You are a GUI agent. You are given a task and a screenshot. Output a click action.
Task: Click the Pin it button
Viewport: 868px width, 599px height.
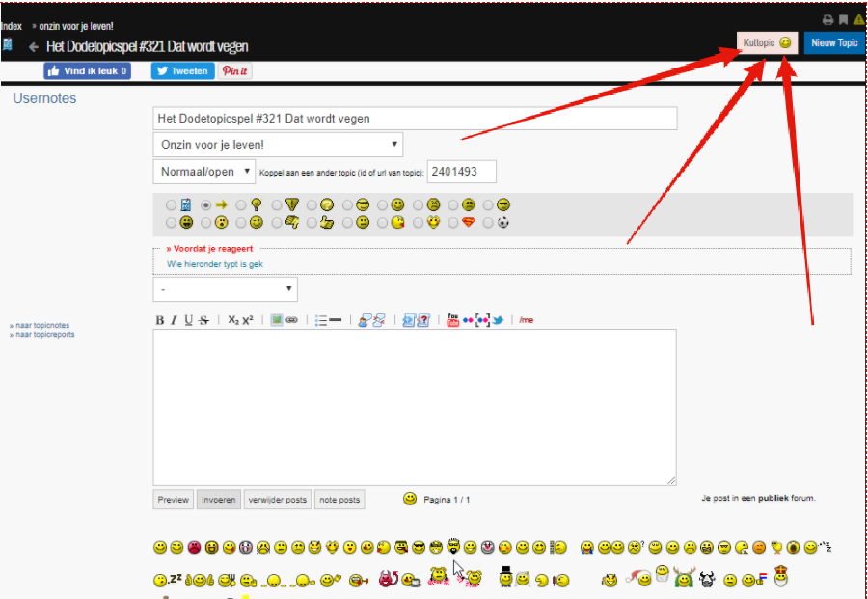(x=234, y=70)
